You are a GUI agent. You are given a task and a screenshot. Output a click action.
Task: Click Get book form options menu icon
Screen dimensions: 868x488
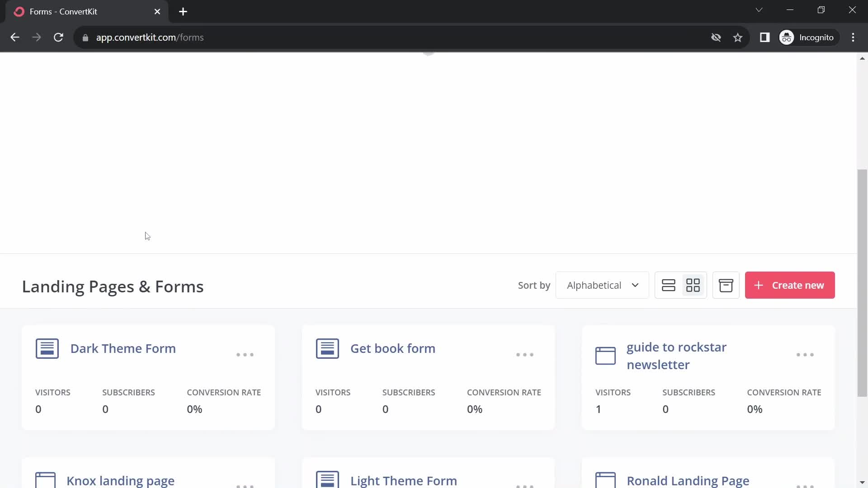[524, 354]
